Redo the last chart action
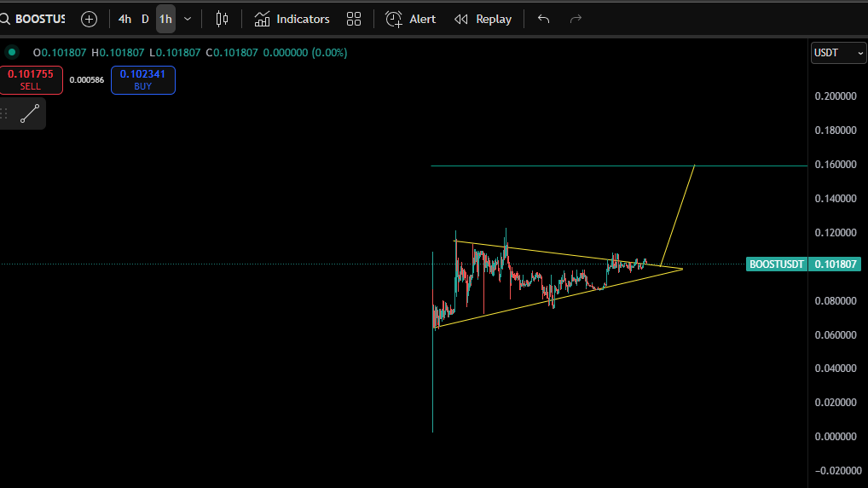 pyautogui.click(x=576, y=19)
